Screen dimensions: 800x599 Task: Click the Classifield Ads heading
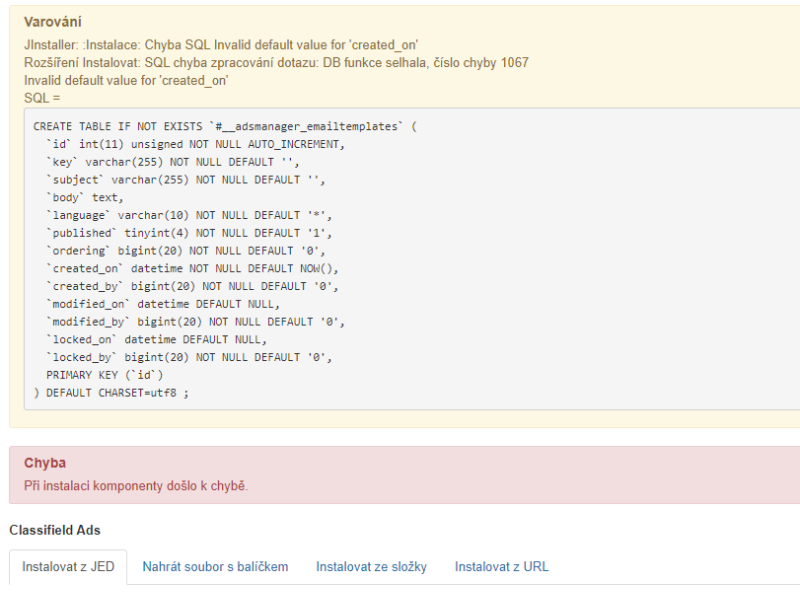click(x=55, y=530)
